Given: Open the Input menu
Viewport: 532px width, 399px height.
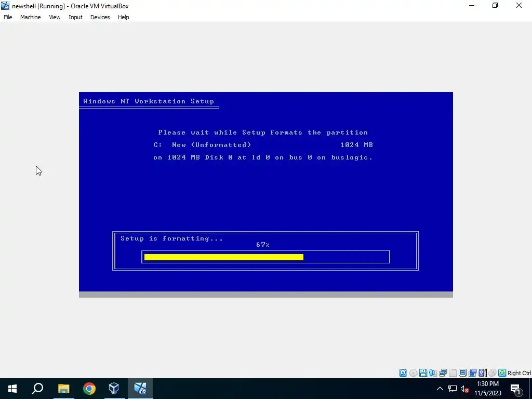Looking at the screenshot, I should 75,17.
